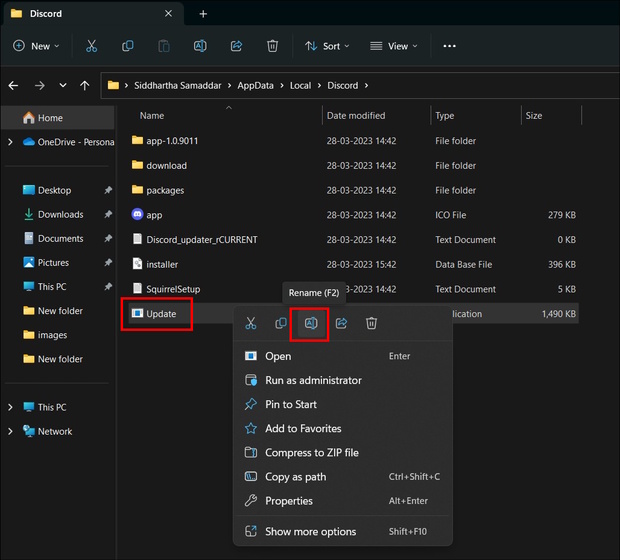Select the Update application file
This screenshot has width=620, height=560.
pyautogui.click(x=161, y=314)
